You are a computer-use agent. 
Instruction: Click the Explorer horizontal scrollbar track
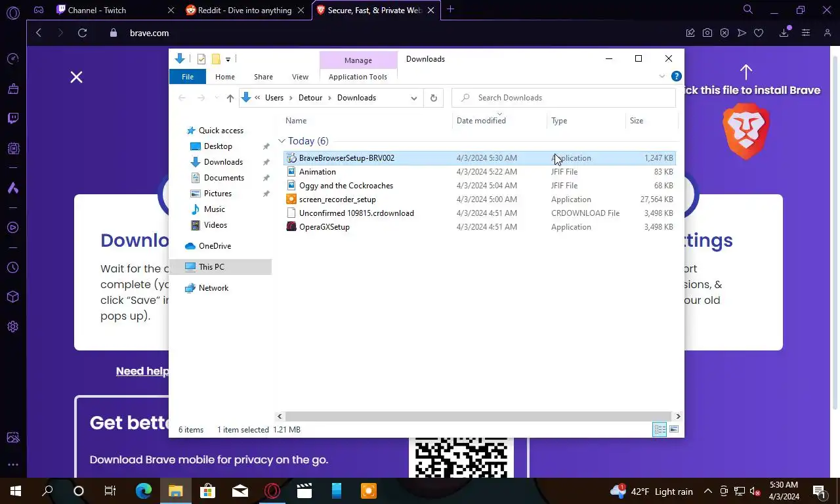click(x=478, y=416)
